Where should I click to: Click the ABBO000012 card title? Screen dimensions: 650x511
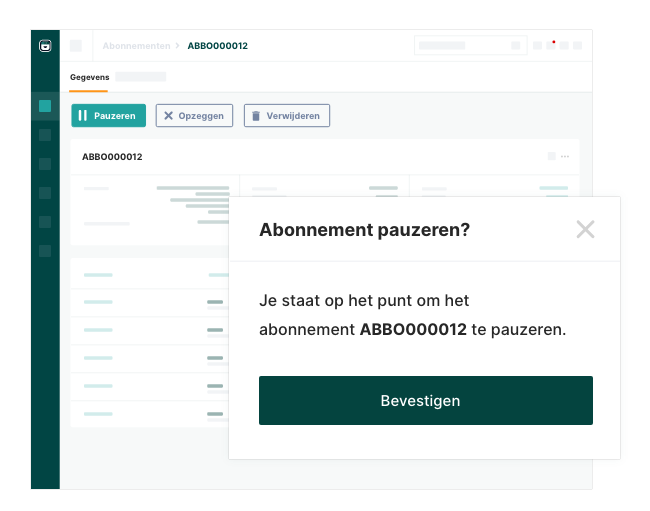112,157
